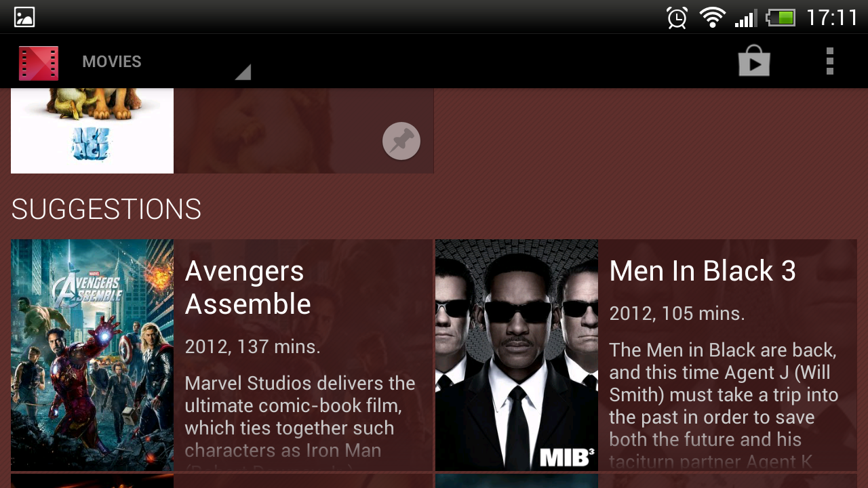868x488 pixels.
Task: Tap the Avengers Assemble title text
Action: click(x=248, y=287)
